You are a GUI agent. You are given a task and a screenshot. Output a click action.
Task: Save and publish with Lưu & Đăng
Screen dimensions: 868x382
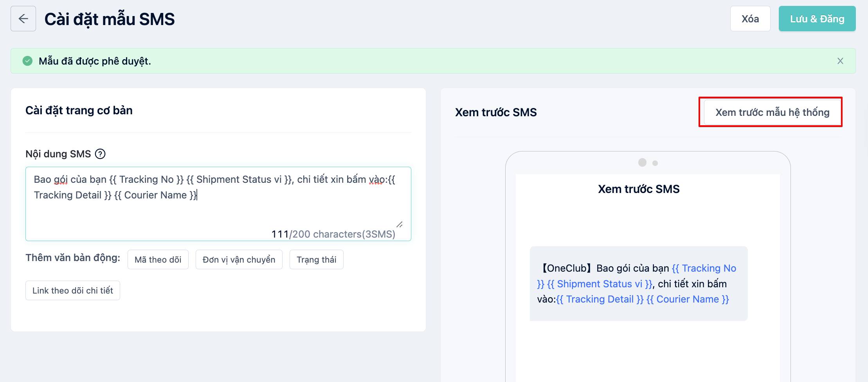pyautogui.click(x=817, y=19)
